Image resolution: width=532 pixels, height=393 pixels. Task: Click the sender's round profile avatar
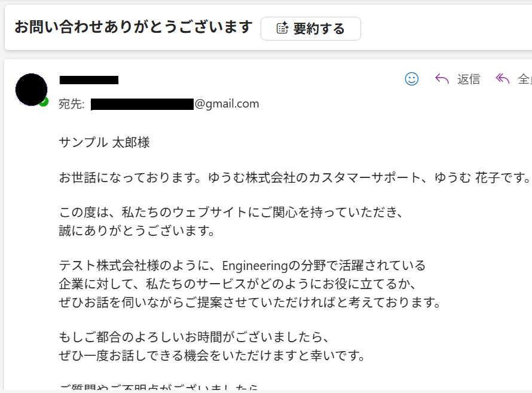tap(31, 90)
